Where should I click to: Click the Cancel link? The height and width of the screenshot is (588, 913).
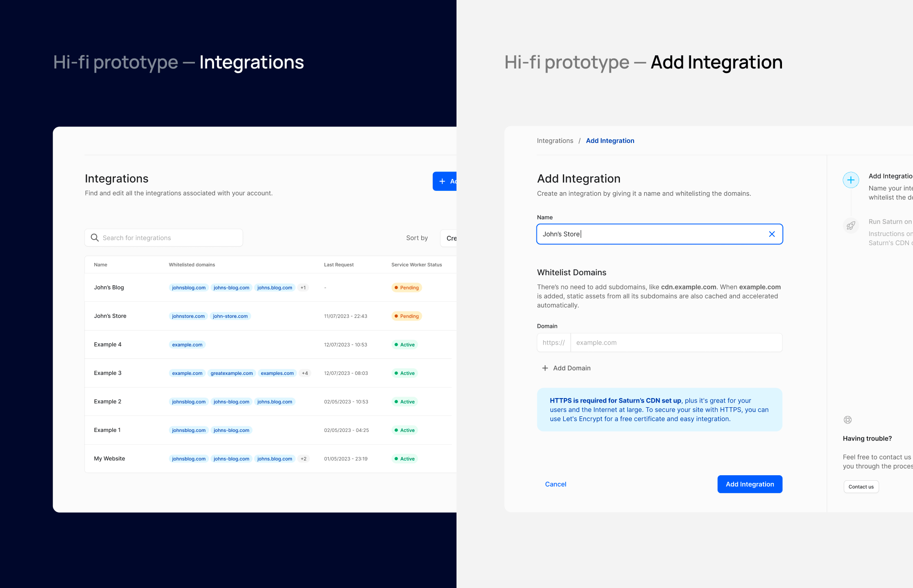pos(555,484)
